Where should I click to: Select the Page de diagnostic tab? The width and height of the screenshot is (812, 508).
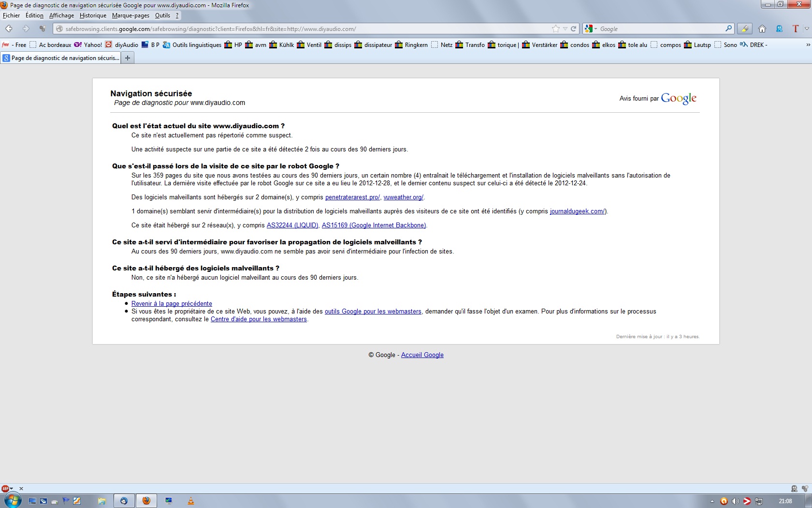(x=60, y=58)
